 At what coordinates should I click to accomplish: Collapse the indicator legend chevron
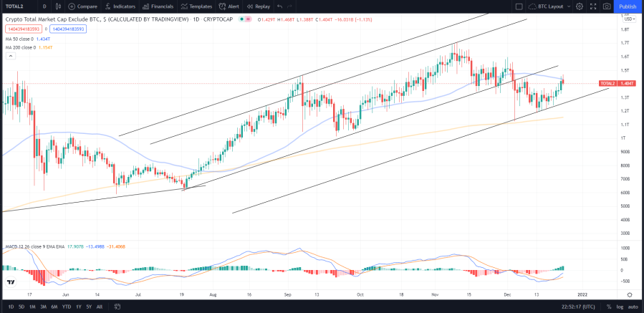click(11, 56)
